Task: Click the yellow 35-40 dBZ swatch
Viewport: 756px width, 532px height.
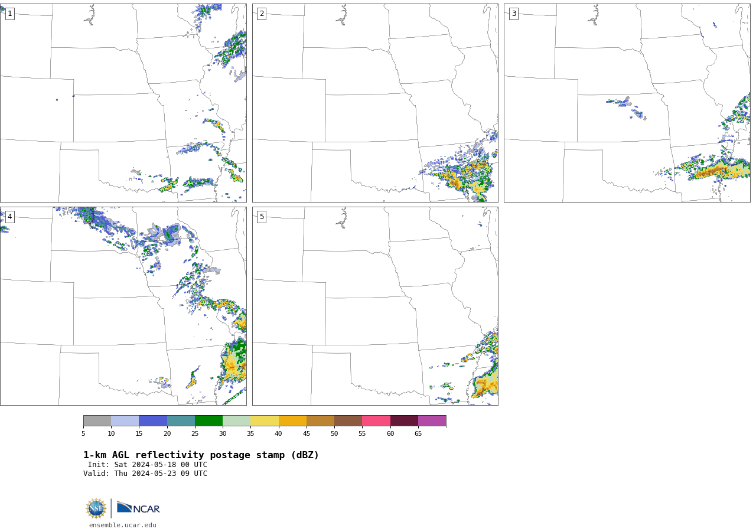Action: tap(265, 420)
